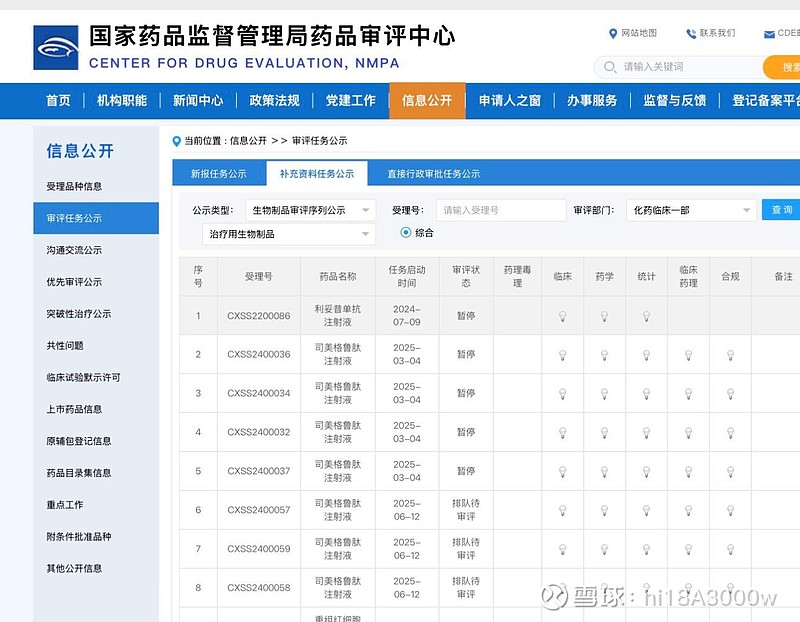
Task: Click the search magnifier icon
Action: click(610, 67)
